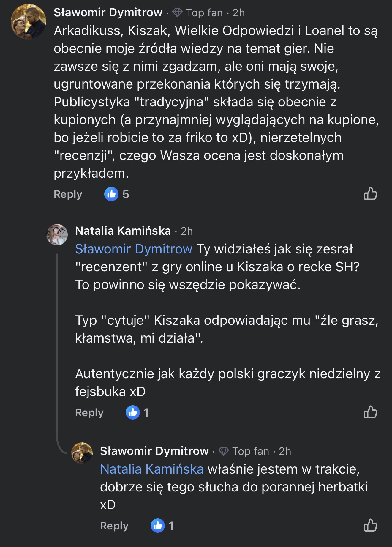This screenshot has height=547, width=392.
Task: Like Sławomir Dymitrow's top comment with thumbs-up outline
Action: coord(370,194)
